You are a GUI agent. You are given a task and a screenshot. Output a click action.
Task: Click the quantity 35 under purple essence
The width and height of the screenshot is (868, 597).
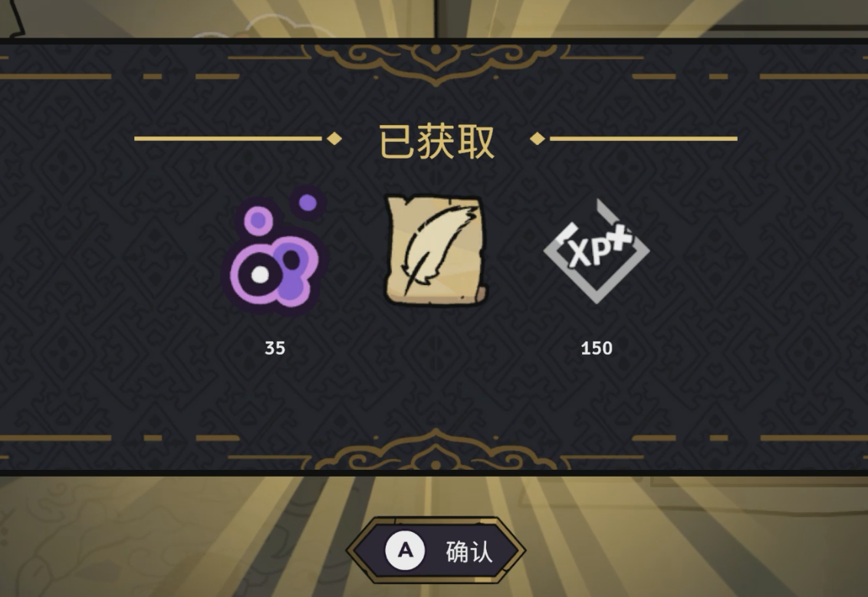[275, 348]
